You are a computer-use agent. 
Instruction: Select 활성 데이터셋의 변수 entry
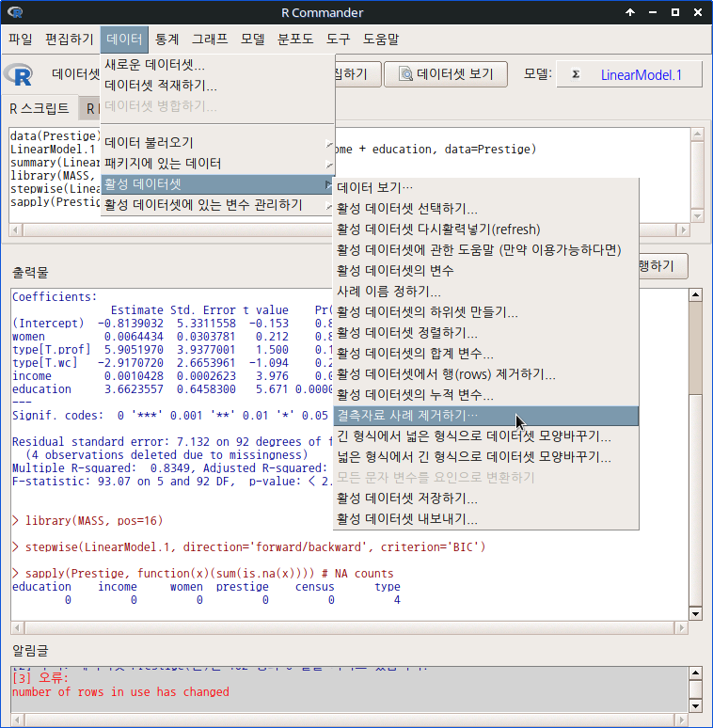[486, 271]
